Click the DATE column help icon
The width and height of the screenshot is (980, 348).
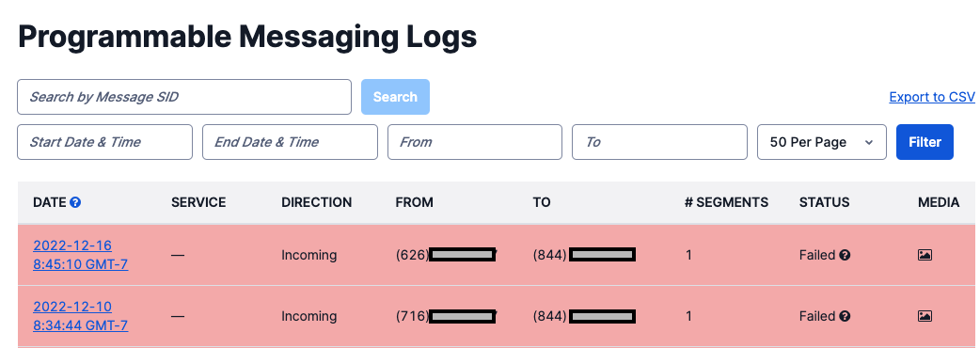click(x=75, y=202)
